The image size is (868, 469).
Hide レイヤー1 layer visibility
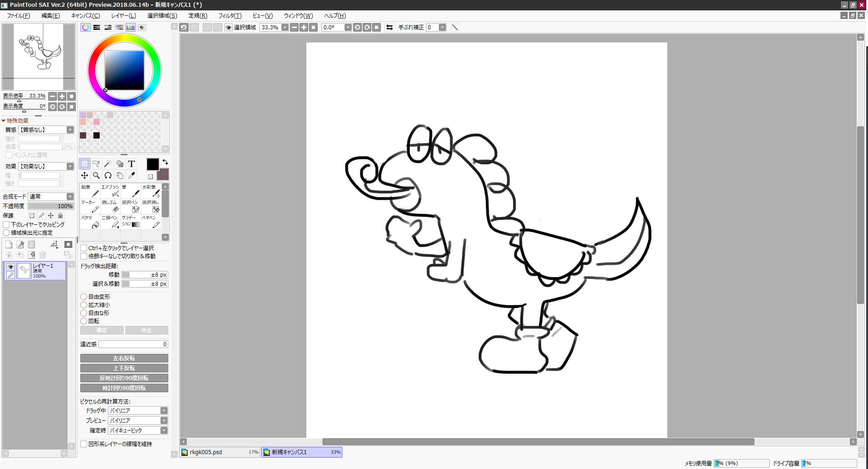pos(10,267)
